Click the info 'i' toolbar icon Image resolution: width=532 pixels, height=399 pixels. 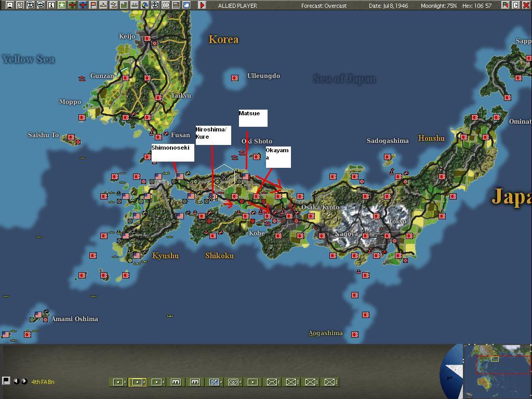click(51, 5)
